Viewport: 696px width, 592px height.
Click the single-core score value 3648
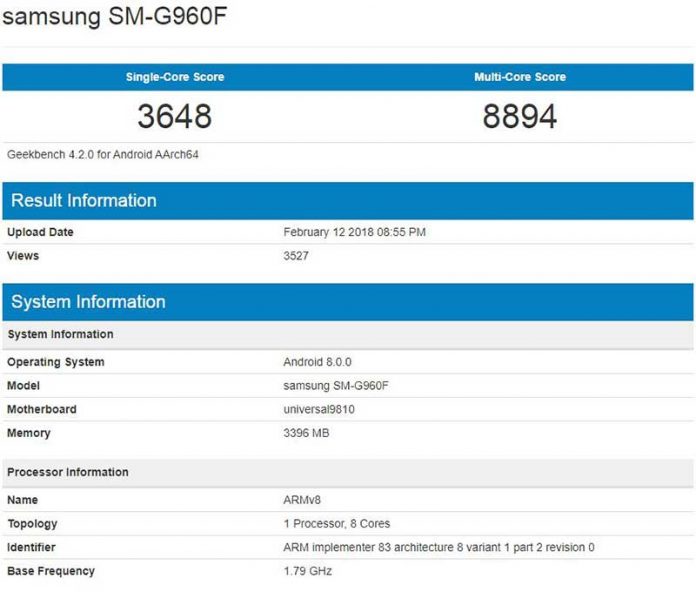[174, 116]
